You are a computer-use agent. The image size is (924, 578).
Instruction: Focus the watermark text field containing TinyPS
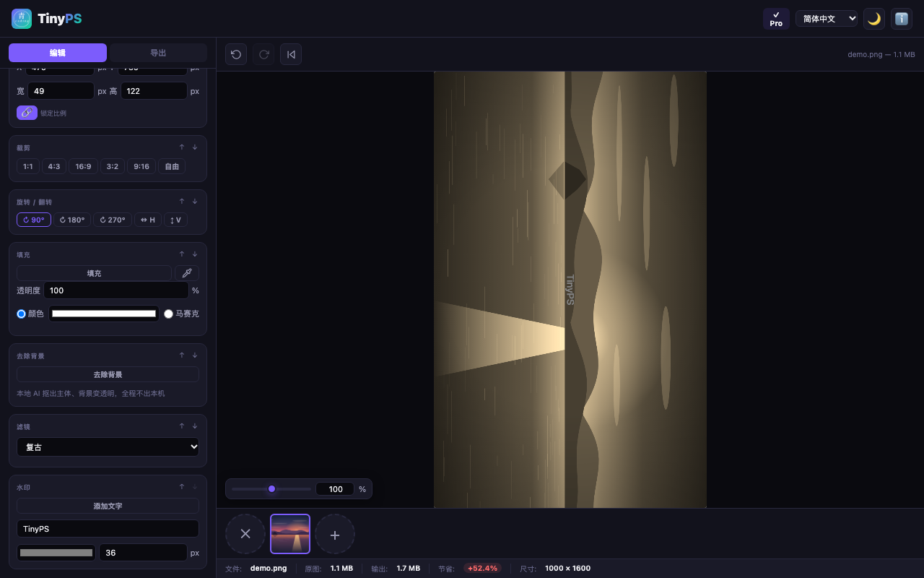click(108, 529)
